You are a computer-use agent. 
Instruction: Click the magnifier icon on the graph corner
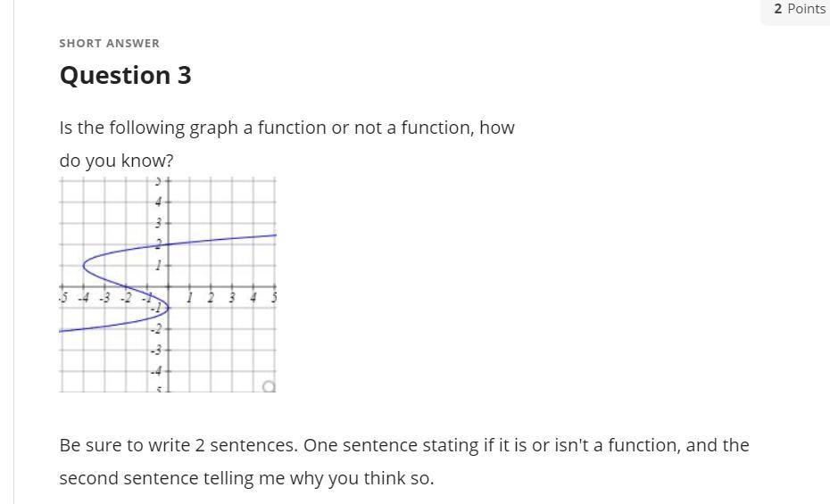pos(269,386)
